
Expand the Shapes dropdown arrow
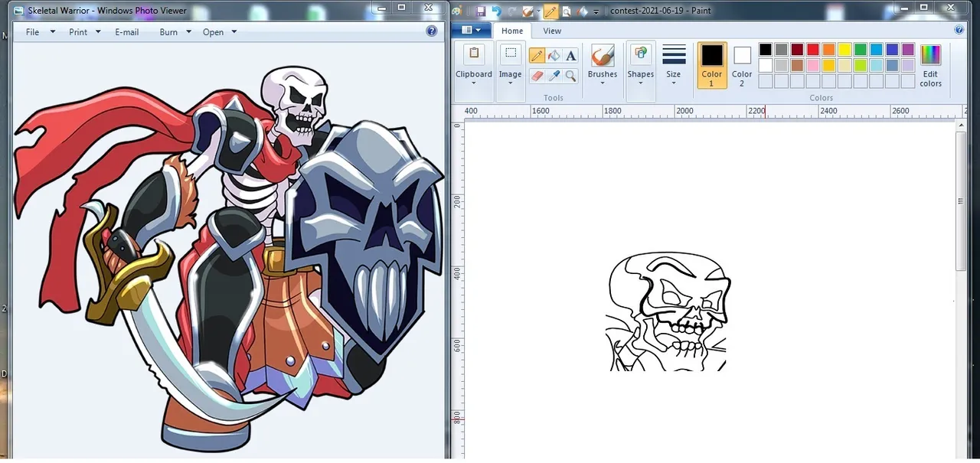pos(641,83)
